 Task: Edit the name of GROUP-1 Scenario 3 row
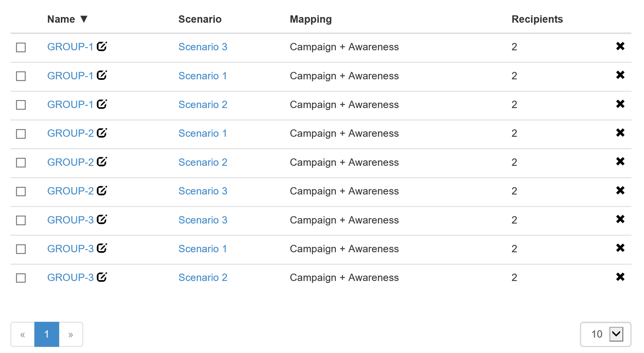(x=102, y=46)
